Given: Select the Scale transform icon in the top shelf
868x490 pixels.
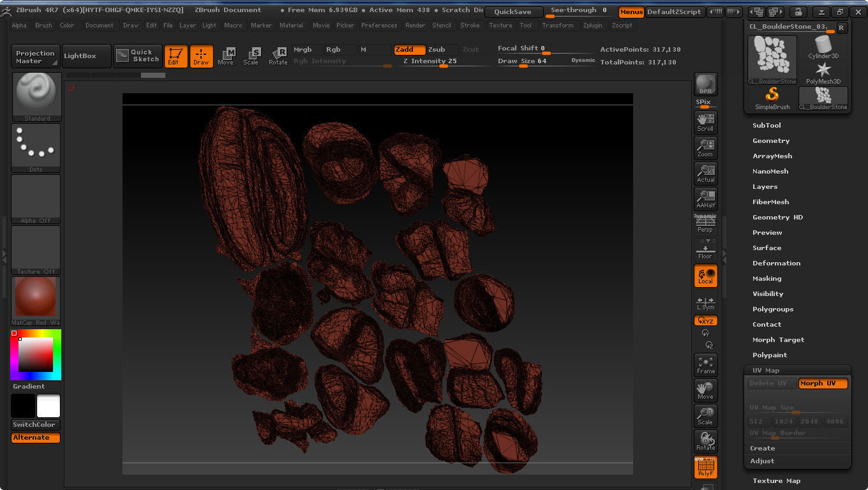Looking at the screenshot, I should coord(251,56).
